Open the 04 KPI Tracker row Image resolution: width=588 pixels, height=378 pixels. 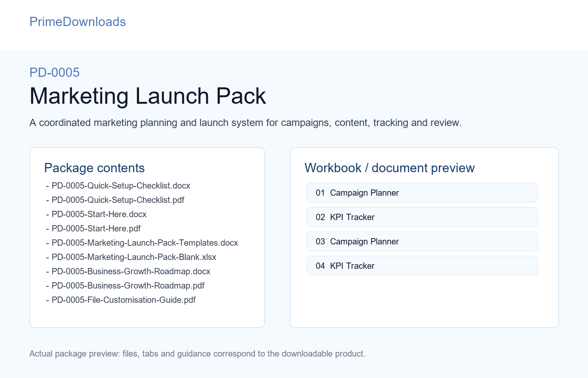click(422, 266)
